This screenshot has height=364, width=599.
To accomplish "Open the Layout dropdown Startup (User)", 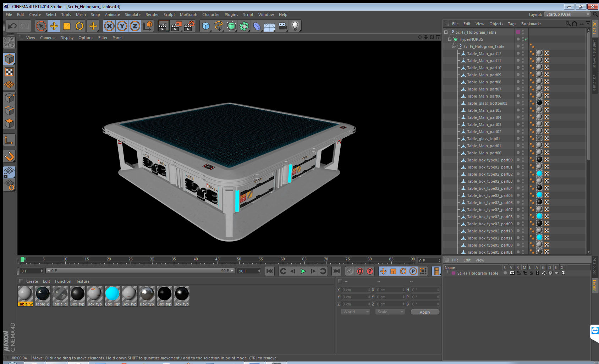I will point(567,14).
